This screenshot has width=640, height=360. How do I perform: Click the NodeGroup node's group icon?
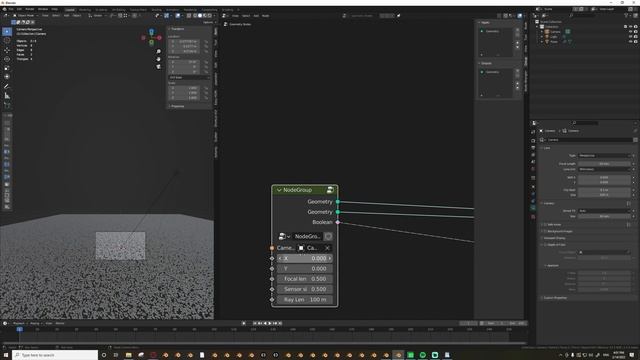point(330,190)
